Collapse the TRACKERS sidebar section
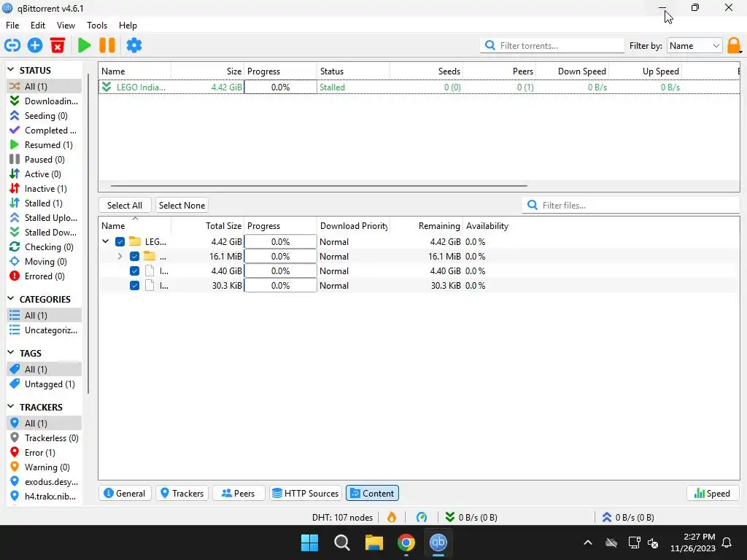The width and height of the screenshot is (747, 560). pyautogui.click(x=10, y=406)
